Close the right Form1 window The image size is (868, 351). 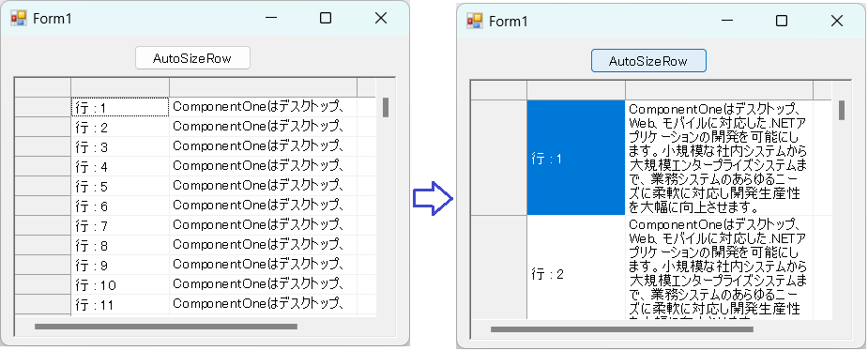coord(837,21)
